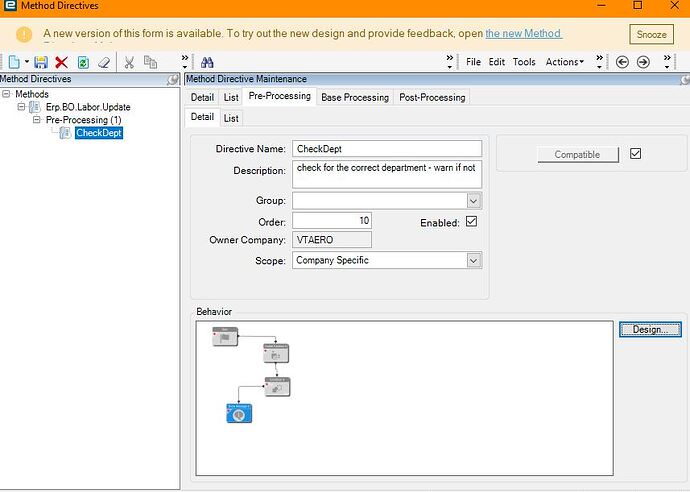
Task: Click the Epicor logo icon in title bar
Action: click(x=10, y=6)
